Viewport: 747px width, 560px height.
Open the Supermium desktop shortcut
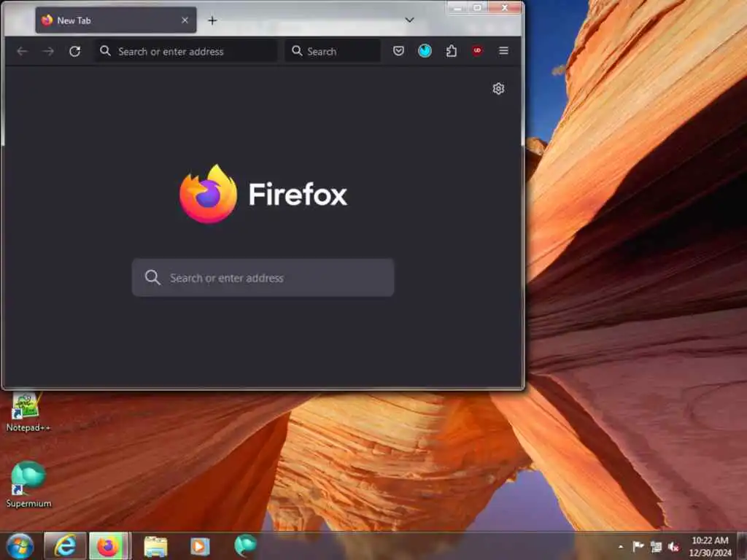pyautogui.click(x=28, y=485)
